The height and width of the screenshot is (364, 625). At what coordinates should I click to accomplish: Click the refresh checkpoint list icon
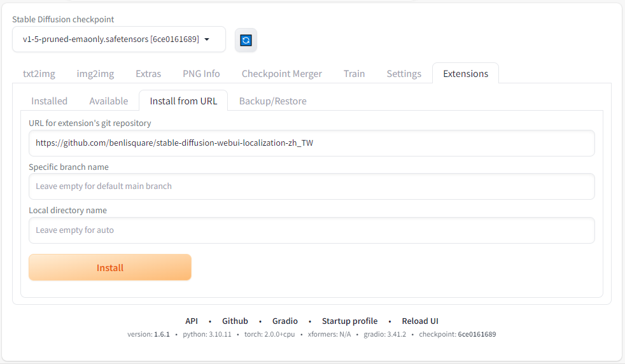click(246, 40)
